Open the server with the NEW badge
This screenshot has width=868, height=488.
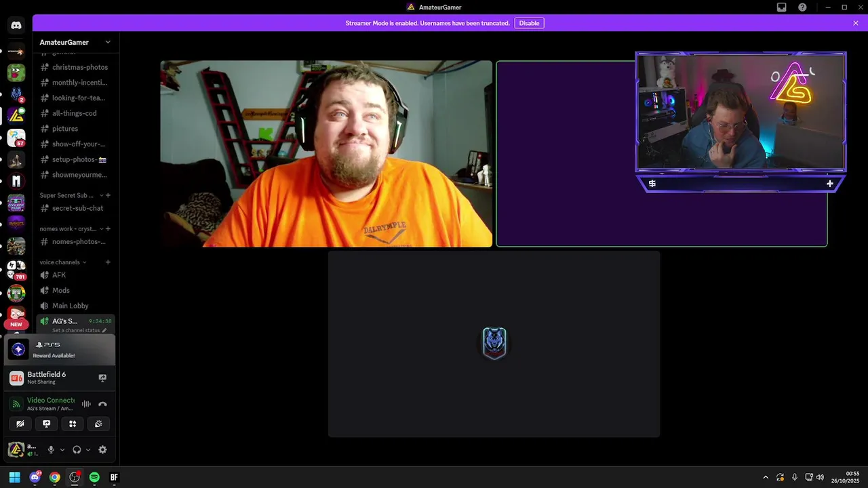[16, 315]
